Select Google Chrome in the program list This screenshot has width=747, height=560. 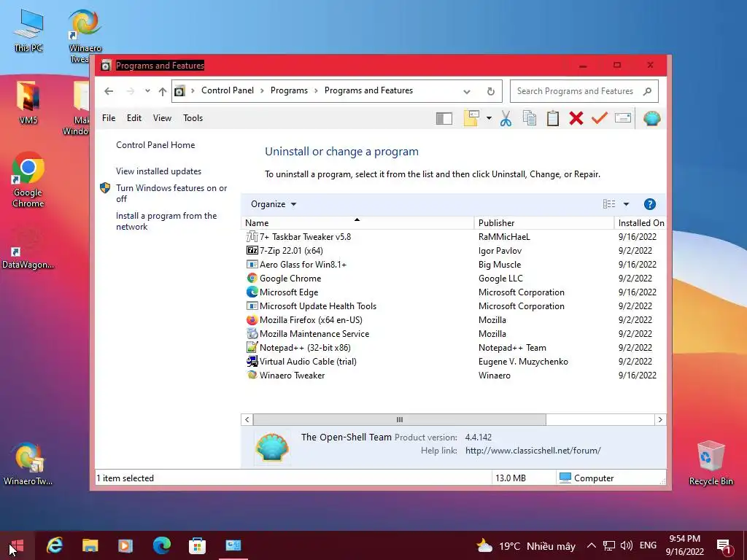tap(290, 278)
